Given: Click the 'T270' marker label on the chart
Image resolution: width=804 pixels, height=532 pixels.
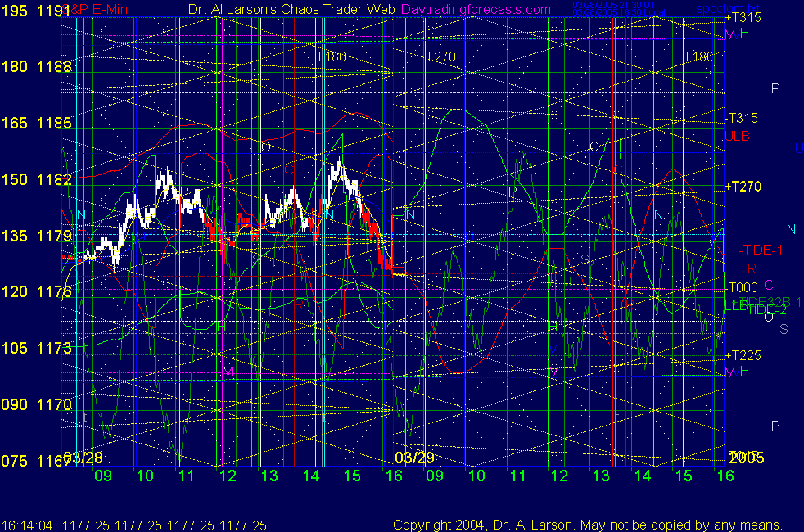Looking at the screenshot, I should click(440, 56).
